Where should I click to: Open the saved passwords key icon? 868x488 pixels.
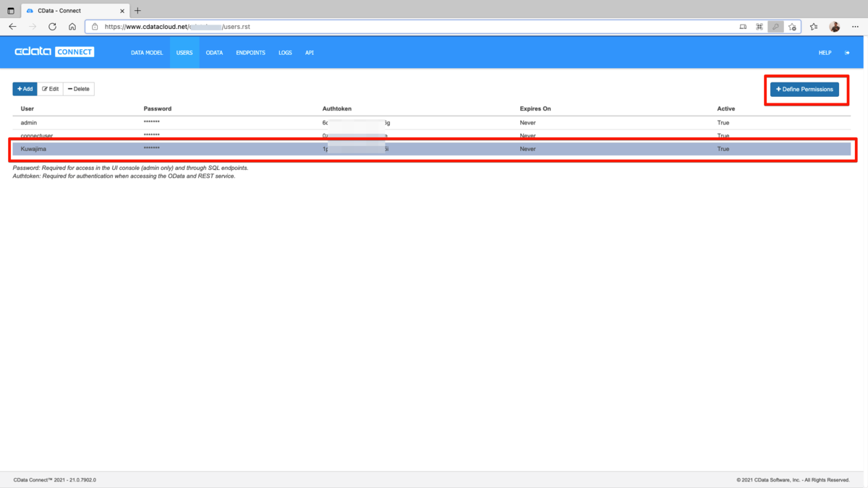[775, 27]
